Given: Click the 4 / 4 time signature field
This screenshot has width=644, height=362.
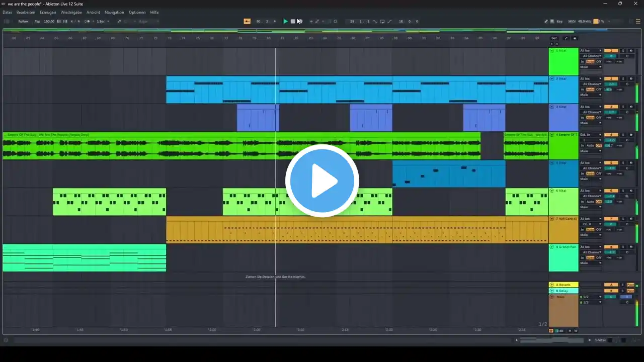Looking at the screenshot, I should tap(75, 22).
